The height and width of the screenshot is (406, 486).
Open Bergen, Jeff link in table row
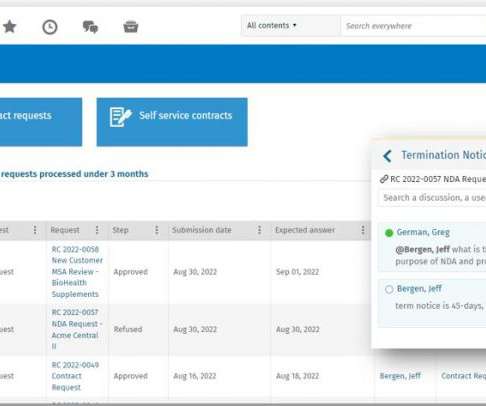click(x=400, y=376)
